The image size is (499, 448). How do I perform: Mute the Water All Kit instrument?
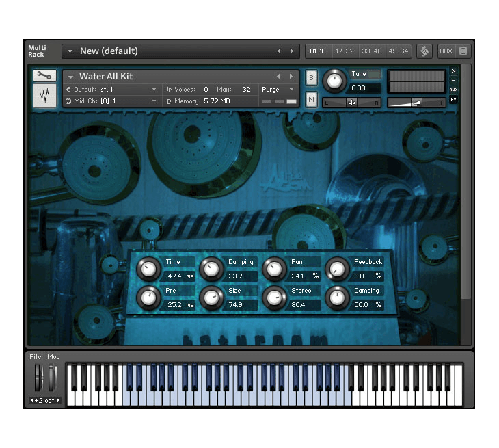[312, 100]
